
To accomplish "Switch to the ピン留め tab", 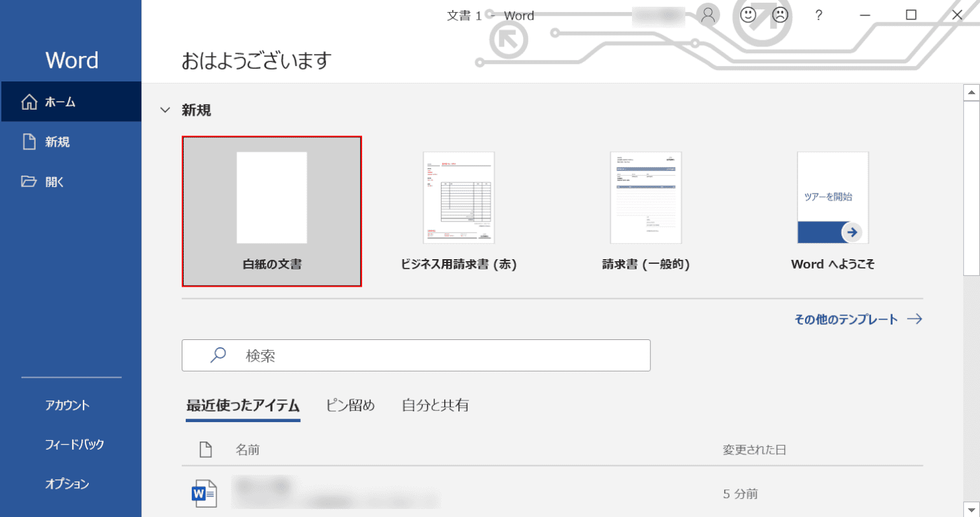I will pyautogui.click(x=351, y=406).
